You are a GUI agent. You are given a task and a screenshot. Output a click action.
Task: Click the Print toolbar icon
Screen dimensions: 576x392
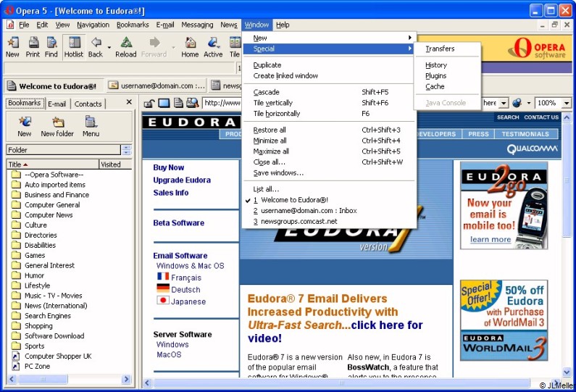[33, 46]
